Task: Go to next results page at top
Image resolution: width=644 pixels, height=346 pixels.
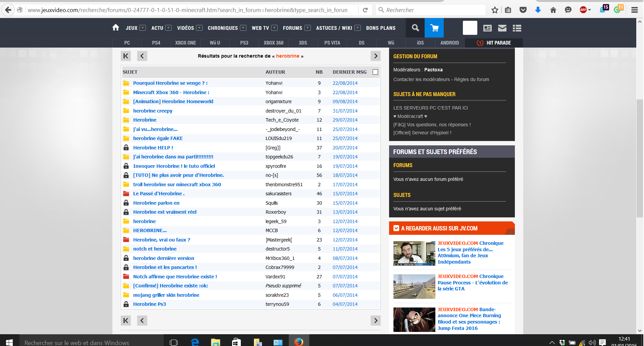Action: point(376,56)
